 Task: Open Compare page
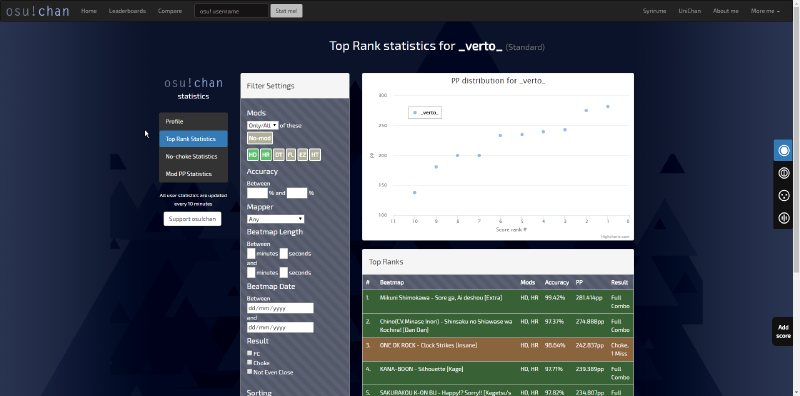(170, 11)
